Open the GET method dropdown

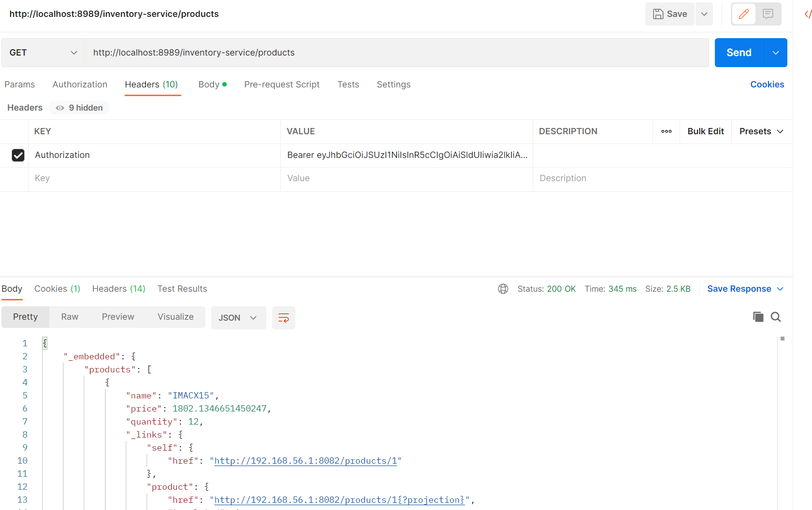point(43,53)
